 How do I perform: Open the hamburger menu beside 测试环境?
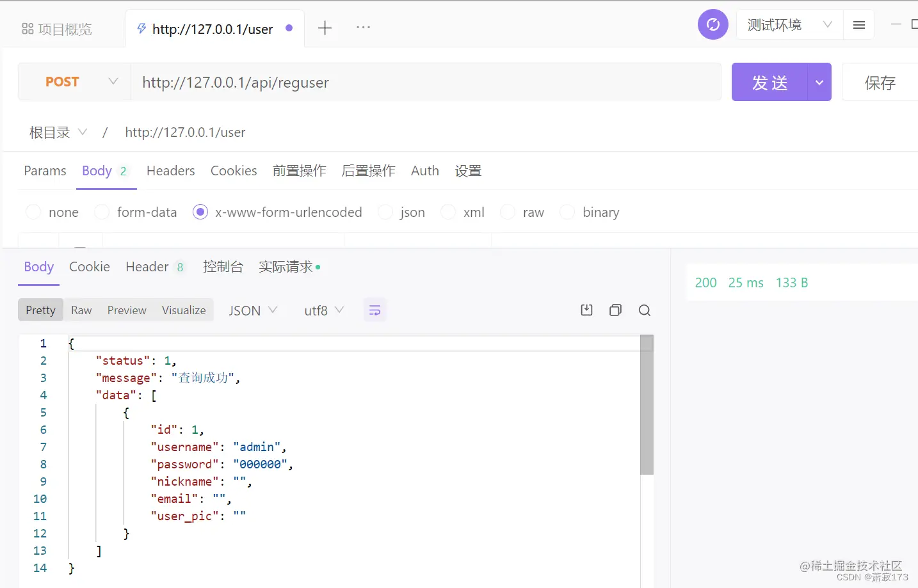(x=858, y=24)
